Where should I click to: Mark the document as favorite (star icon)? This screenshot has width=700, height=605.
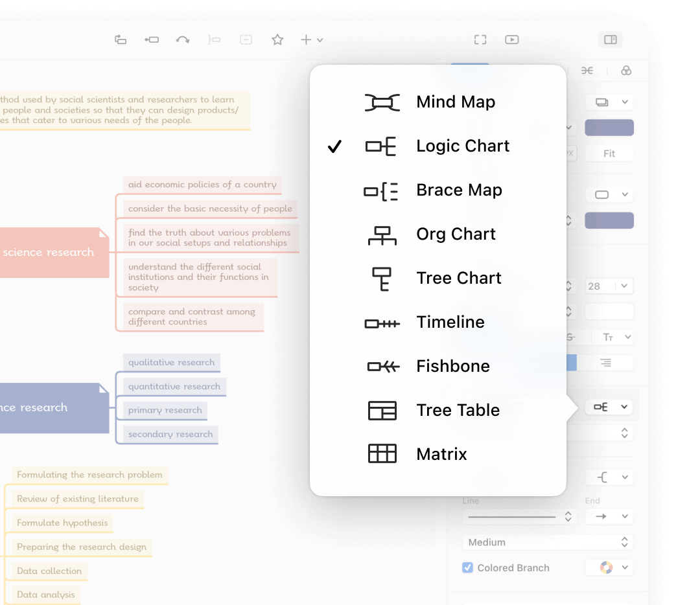point(277,40)
